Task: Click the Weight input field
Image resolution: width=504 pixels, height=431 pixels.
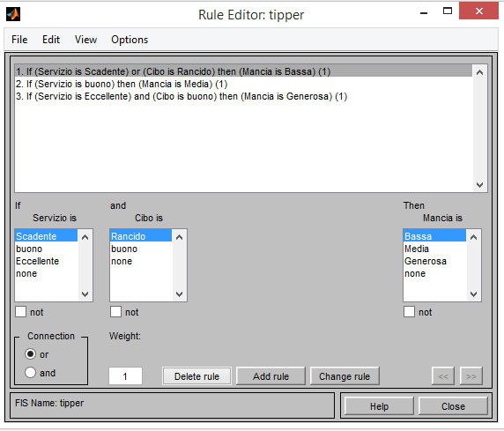Action: click(125, 376)
